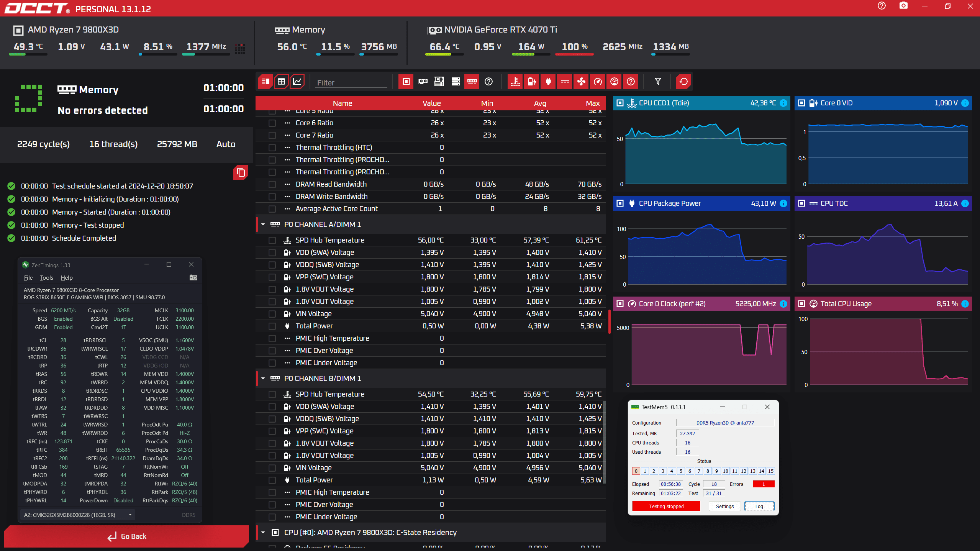Open the TestMem5 Log

(759, 506)
